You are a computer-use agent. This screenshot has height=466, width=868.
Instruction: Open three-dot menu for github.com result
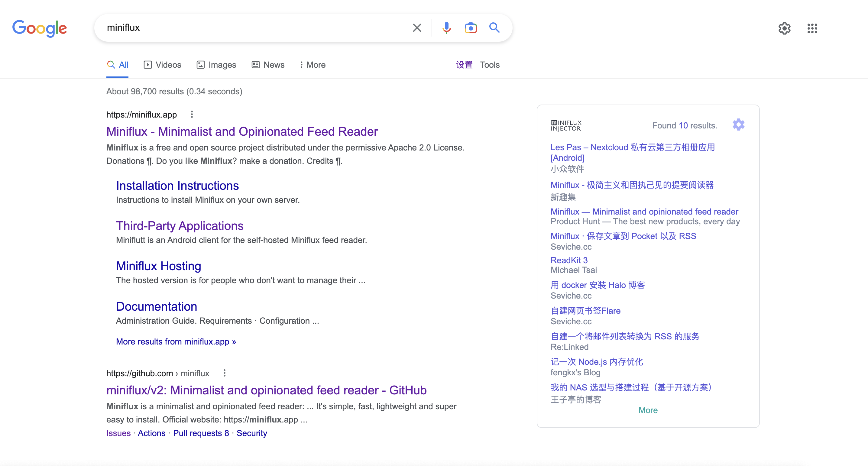point(225,373)
